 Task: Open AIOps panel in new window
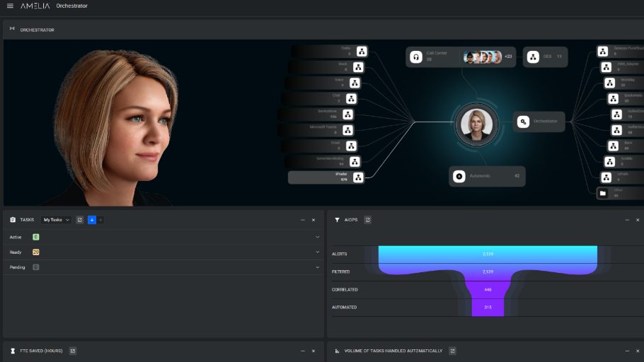click(367, 220)
